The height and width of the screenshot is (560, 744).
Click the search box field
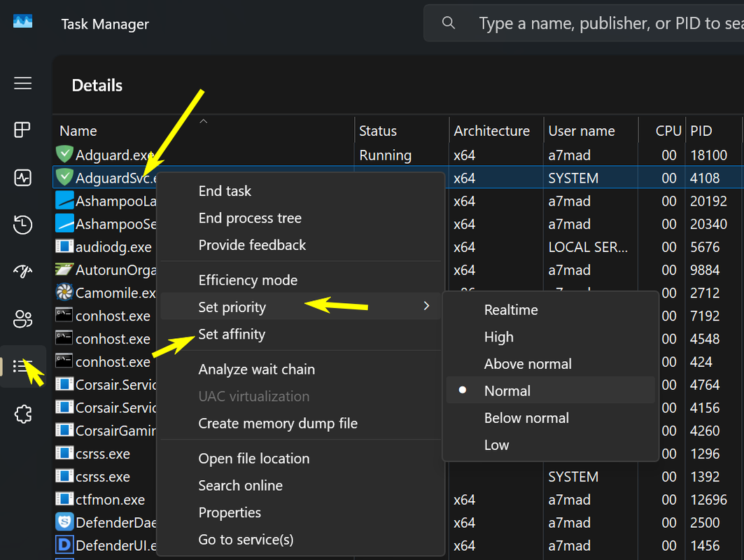(584, 23)
